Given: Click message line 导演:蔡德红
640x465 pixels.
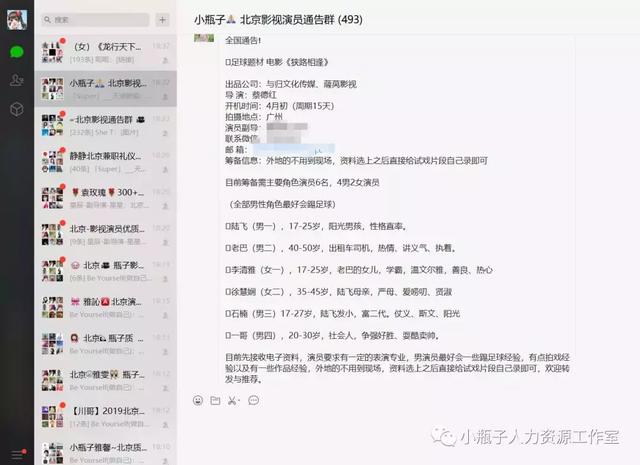Looking at the screenshot, I should [x=250, y=95].
